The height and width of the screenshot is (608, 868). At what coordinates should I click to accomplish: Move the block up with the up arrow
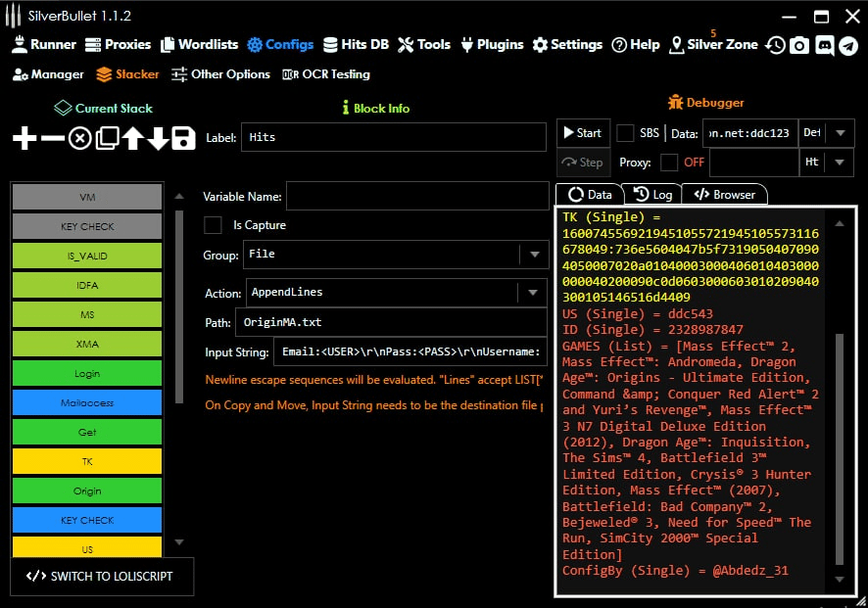[x=132, y=138]
